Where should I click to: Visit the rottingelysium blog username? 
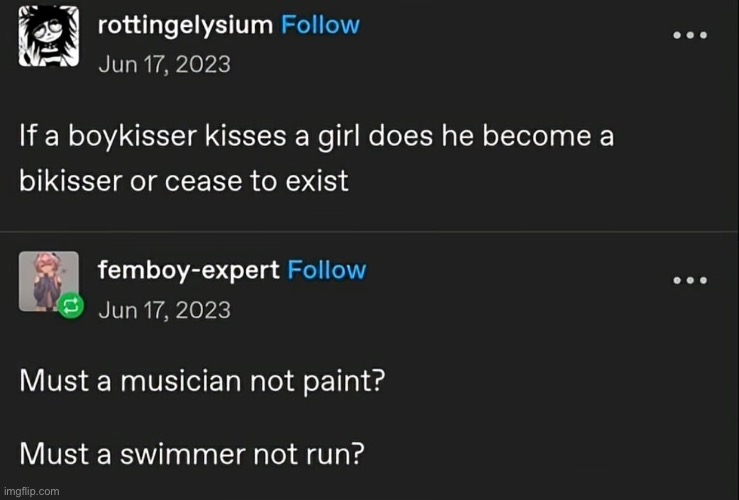pyautogui.click(x=185, y=26)
